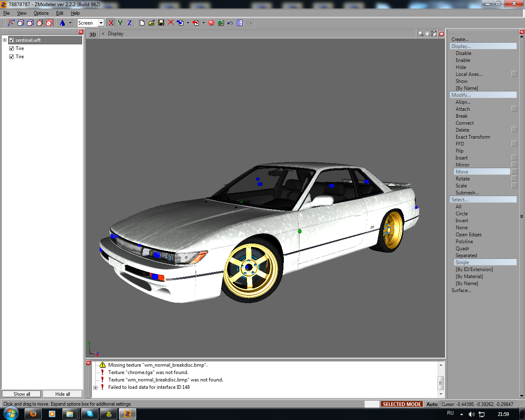Open a file with the folder icon
525x420 pixels.
pos(152,23)
